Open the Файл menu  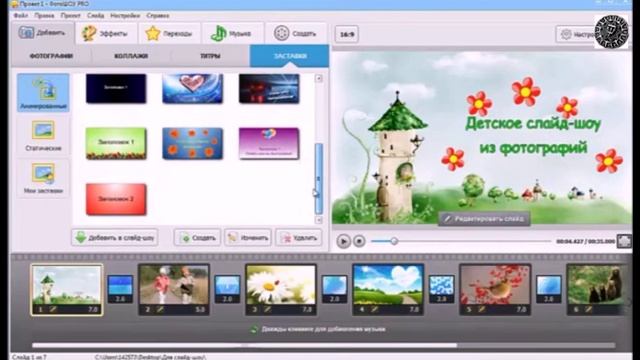[20, 16]
